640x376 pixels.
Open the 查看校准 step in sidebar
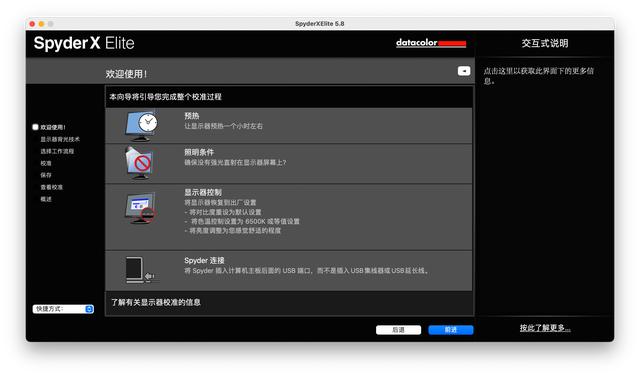click(51, 187)
